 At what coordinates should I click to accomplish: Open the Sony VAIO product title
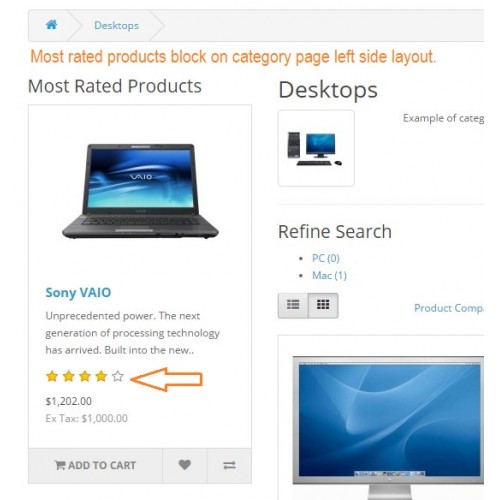point(78,292)
